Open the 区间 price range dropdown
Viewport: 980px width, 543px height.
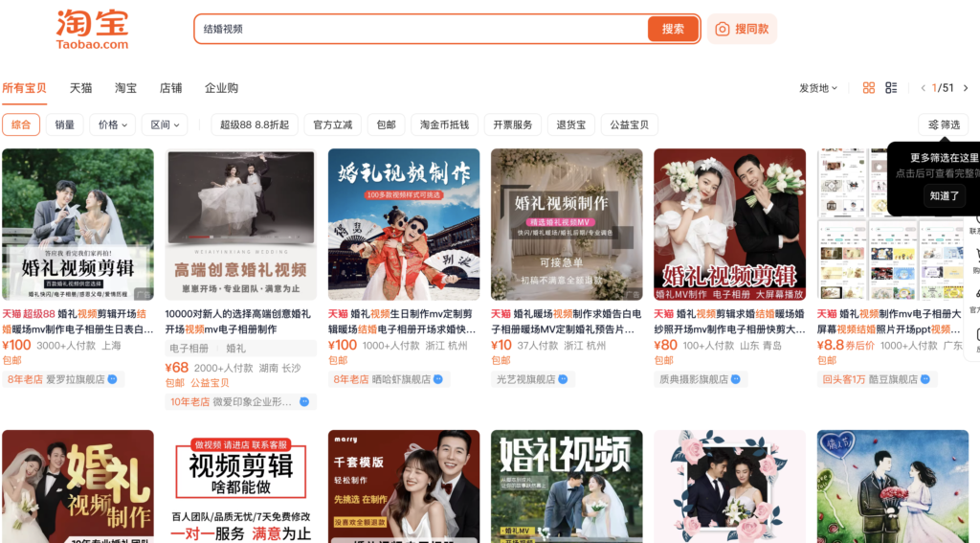tap(164, 124)
